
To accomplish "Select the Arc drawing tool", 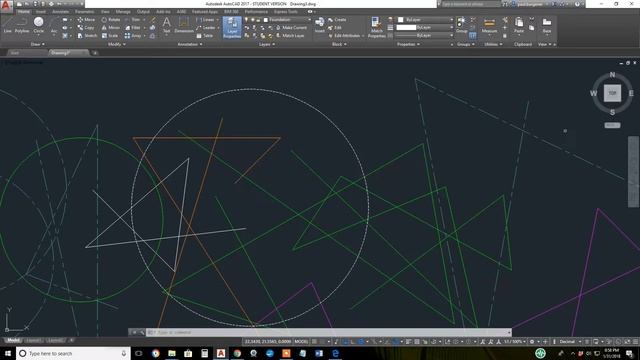I will [54, 25].
